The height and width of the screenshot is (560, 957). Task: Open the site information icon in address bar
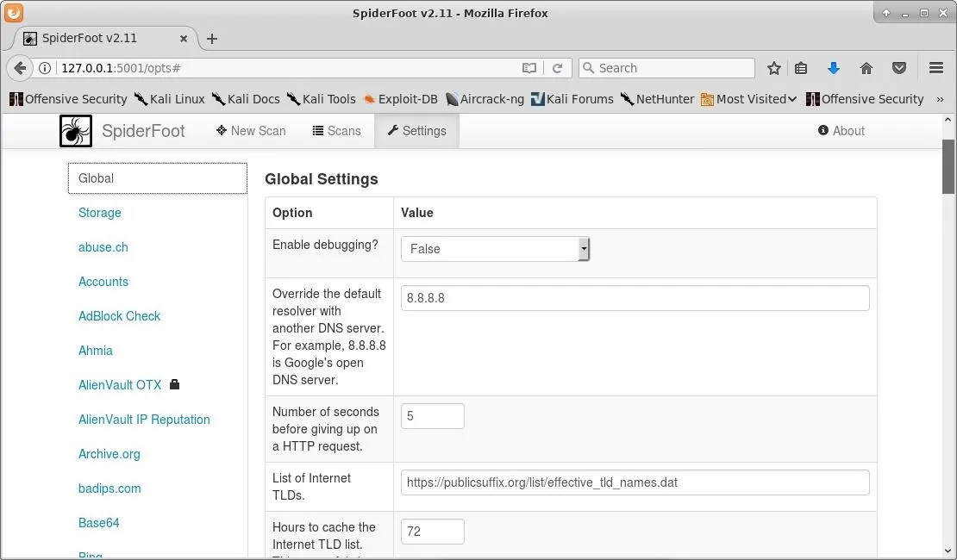tap(45, 68)
